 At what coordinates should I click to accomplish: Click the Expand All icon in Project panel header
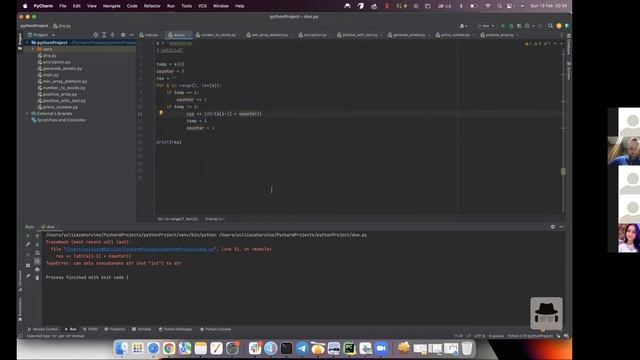tap(104, 35)
